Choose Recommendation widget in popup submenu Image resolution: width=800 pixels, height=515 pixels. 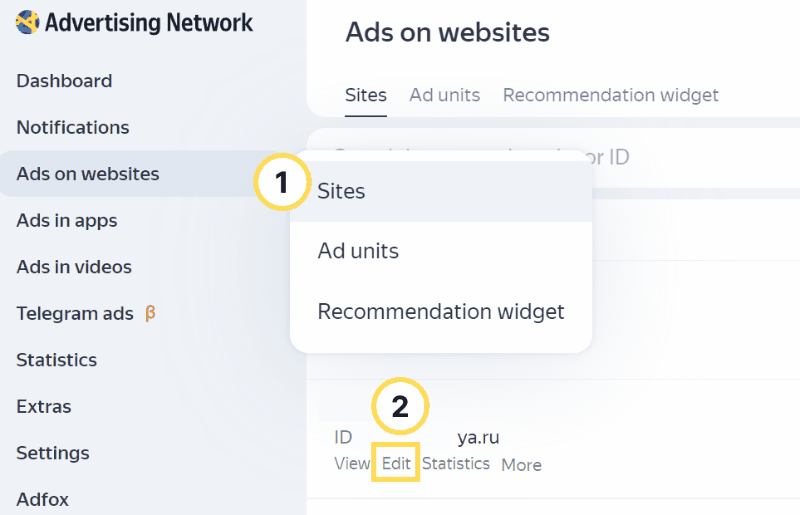tap(441, 311)
